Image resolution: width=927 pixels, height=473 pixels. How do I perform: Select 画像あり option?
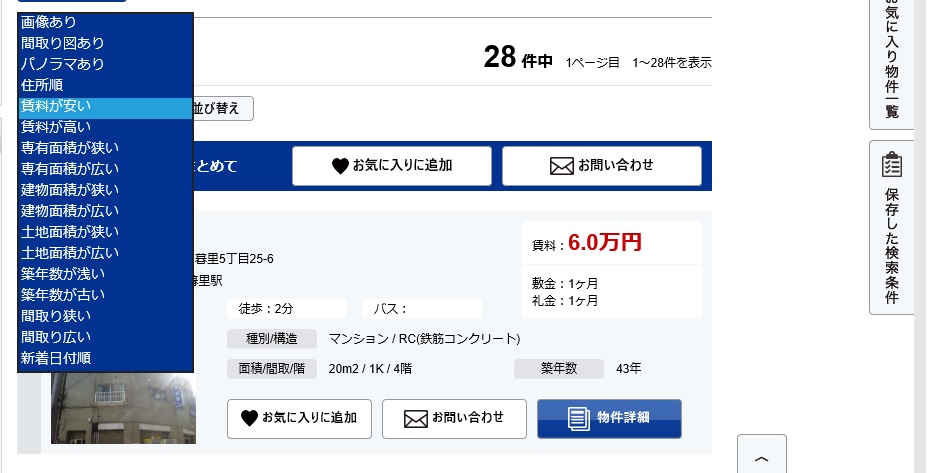(x=105, y=22)
